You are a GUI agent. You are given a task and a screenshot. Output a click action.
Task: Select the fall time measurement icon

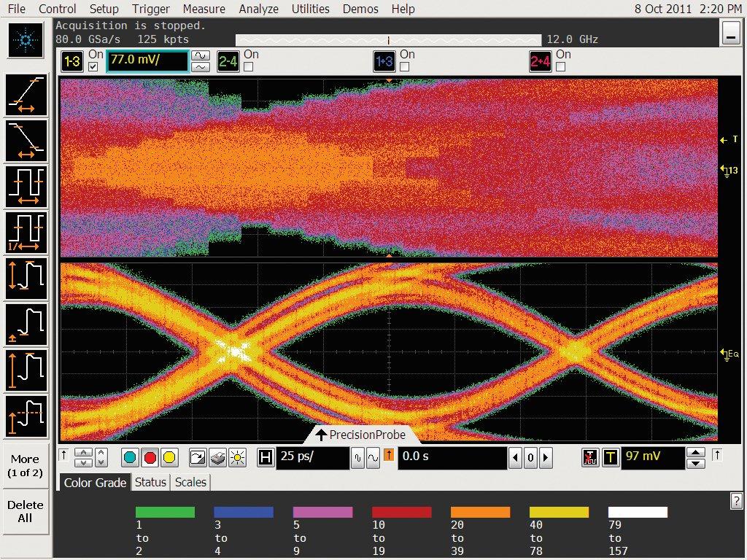26,141
